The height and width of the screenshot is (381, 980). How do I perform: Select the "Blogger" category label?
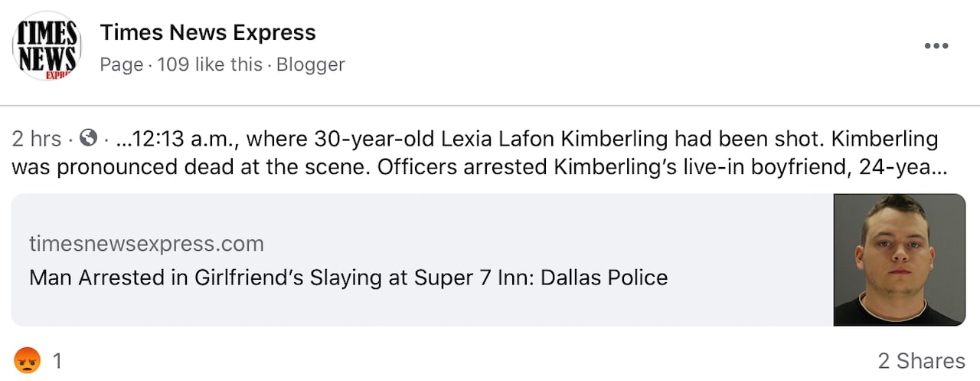(310, 65)
